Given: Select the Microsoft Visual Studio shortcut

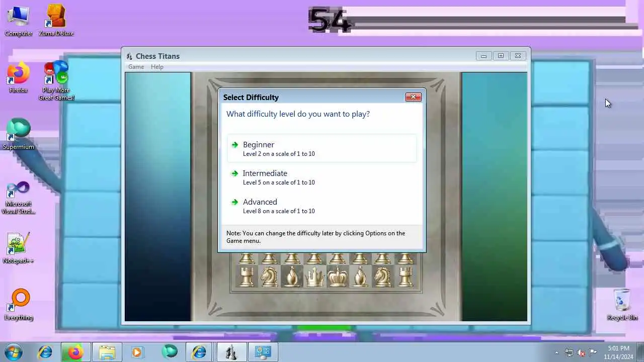Looking at the screenshot, I should (19, 198).
